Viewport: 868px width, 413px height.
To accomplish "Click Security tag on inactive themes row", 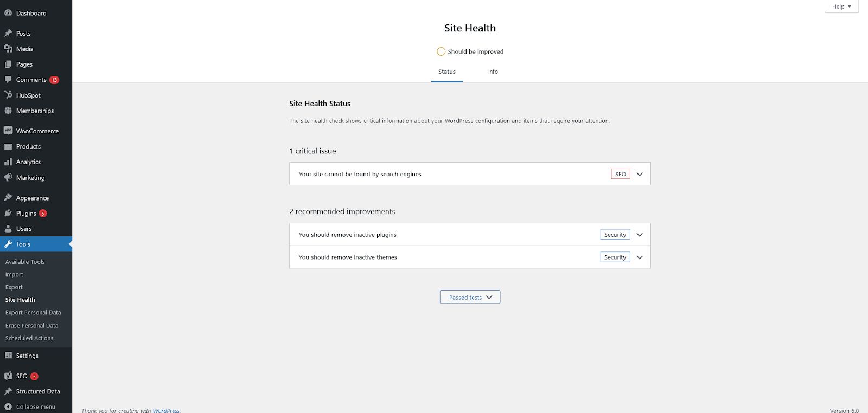I will click(x=615, y=257).
